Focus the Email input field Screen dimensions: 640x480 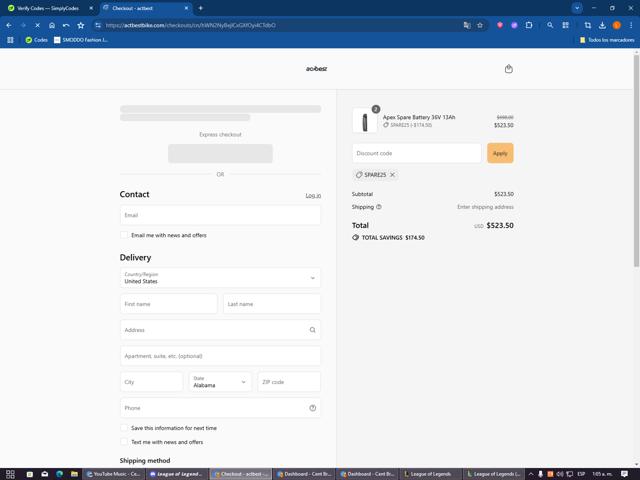click(220, 215)
